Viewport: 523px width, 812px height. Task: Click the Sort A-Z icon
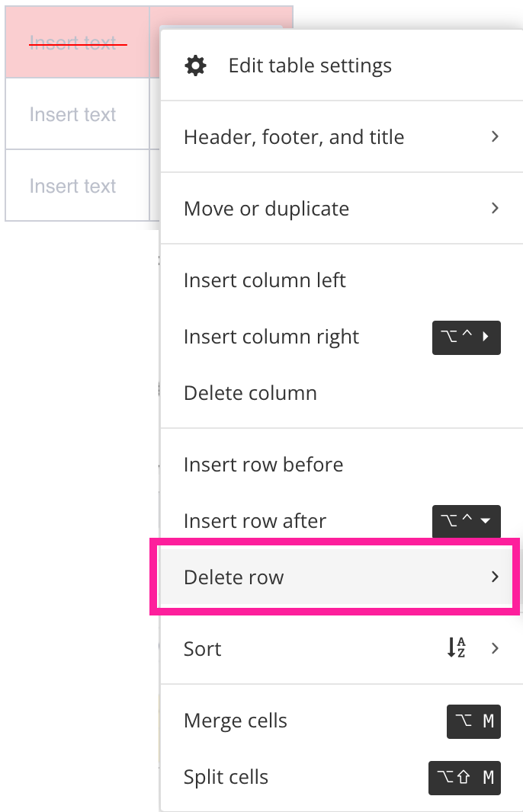[x=455, y=648]
